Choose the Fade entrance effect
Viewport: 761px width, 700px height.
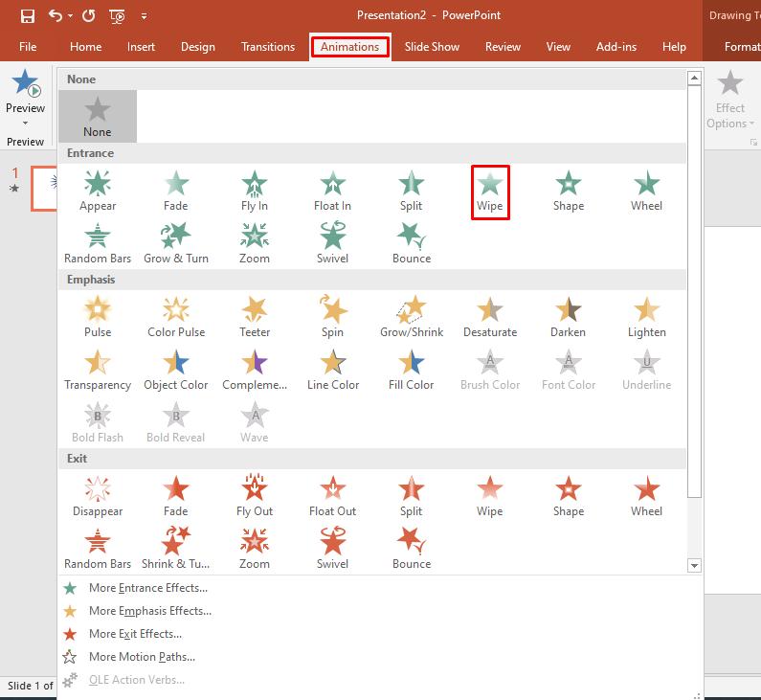176,192
